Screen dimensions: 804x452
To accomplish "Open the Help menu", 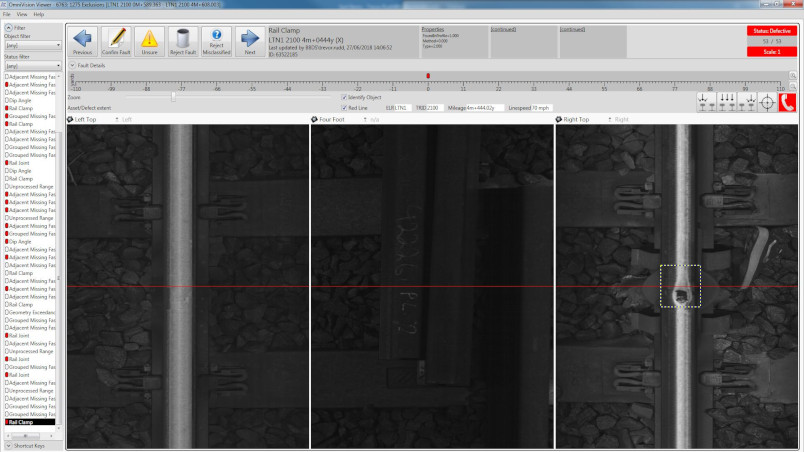I will (38, 14).
